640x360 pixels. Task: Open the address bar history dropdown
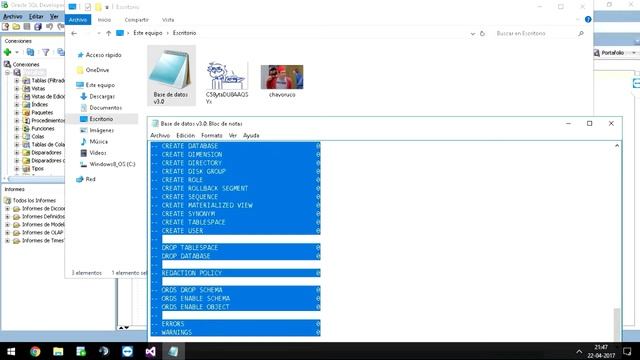[472, 34]
